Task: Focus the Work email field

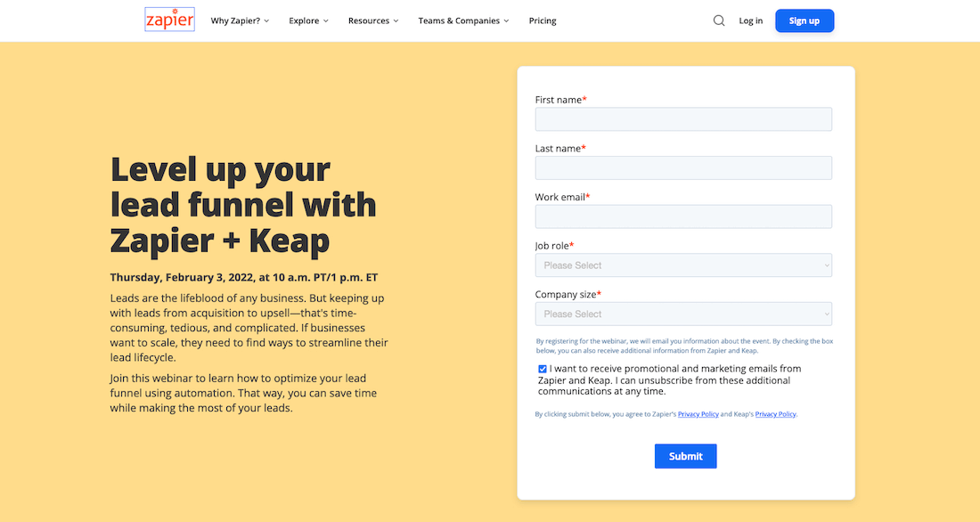Action: 683,217
